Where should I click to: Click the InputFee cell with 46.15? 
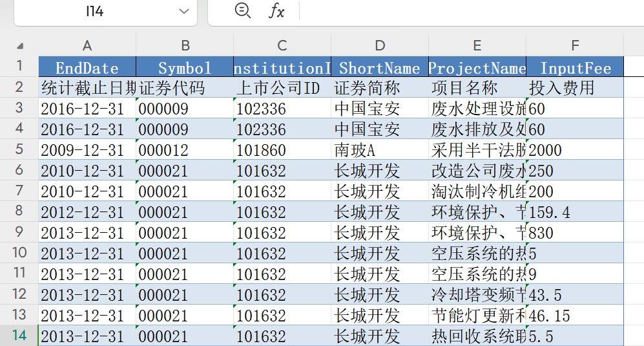click(575, 315)
